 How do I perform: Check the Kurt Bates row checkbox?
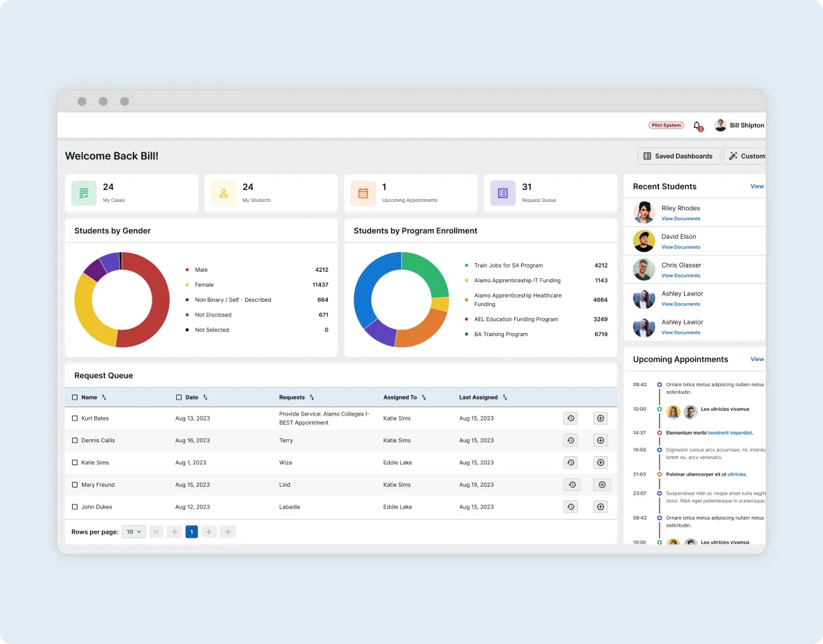pos(75,418)
